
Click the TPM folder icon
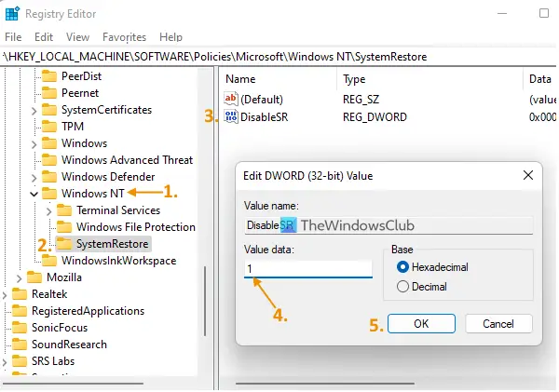coord(49,126)
